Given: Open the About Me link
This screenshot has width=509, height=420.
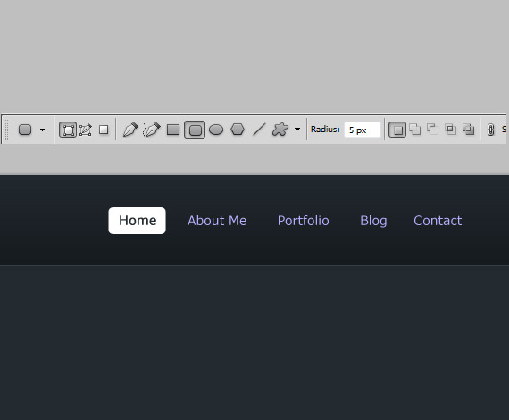Looking at the screenshot, I should point(217,221).
